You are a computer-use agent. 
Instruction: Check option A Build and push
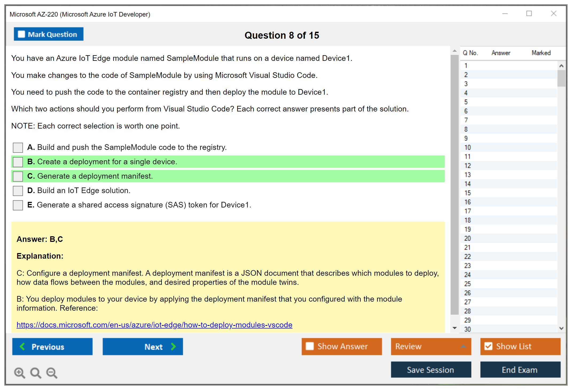pos(18,147)
